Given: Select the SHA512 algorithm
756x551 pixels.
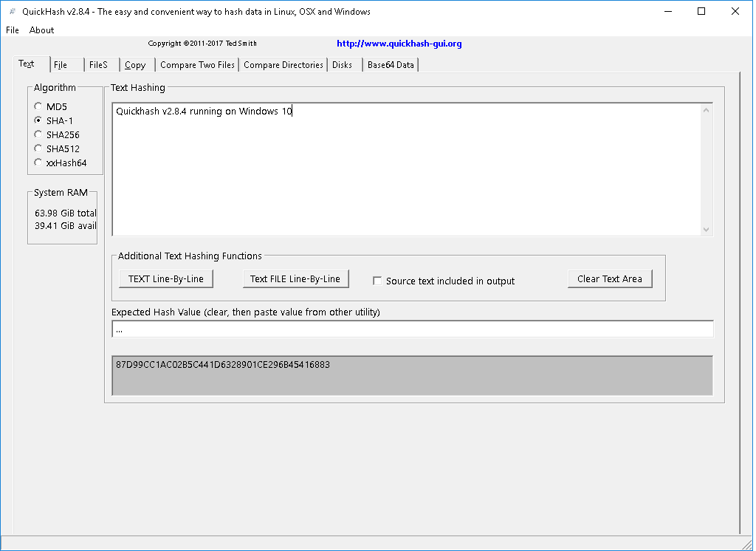Looking at the screenshot, I should pos(38,148).
